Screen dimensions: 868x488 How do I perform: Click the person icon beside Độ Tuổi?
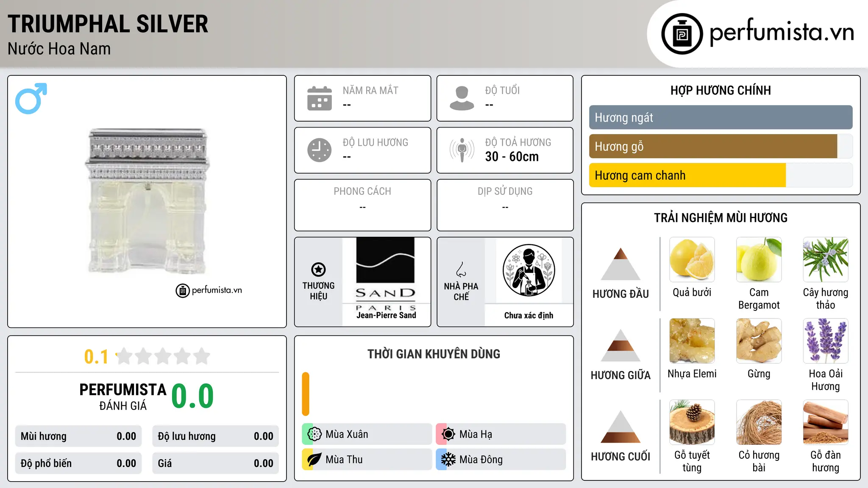(x=462, y=98)
